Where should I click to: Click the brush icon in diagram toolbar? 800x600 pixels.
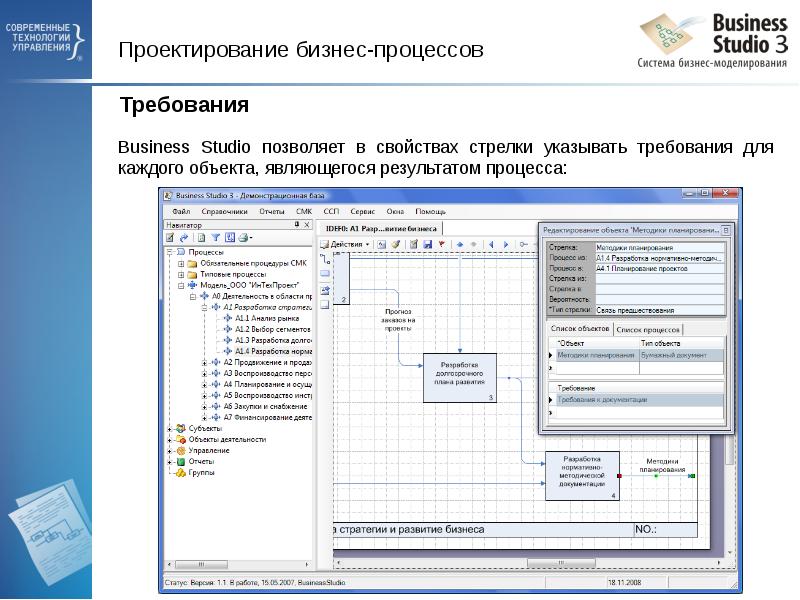[395, 244]
